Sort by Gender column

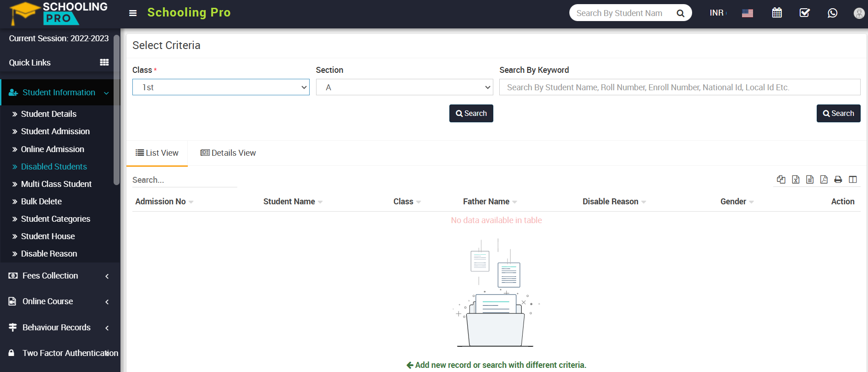click(x=737, y=202)
